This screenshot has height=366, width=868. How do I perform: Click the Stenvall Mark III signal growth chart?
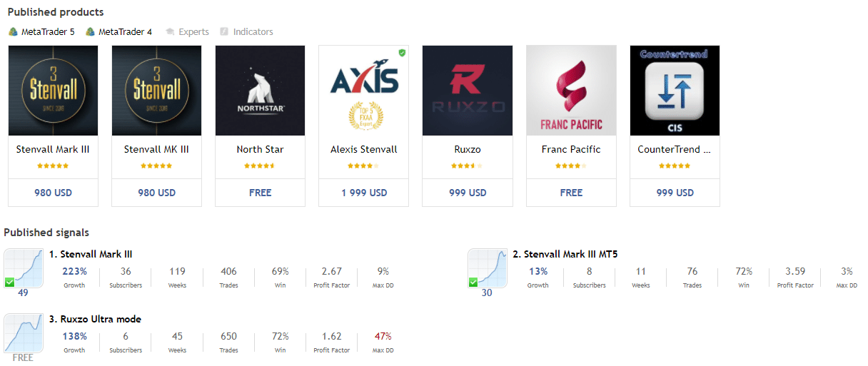(x=24, y=268)
